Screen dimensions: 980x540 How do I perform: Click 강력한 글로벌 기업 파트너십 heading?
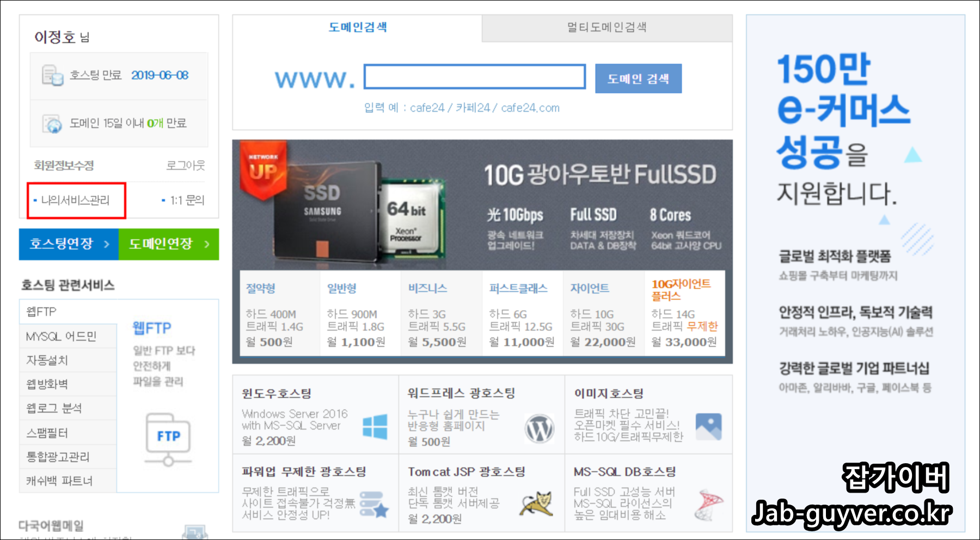click(x=854, y=368)
